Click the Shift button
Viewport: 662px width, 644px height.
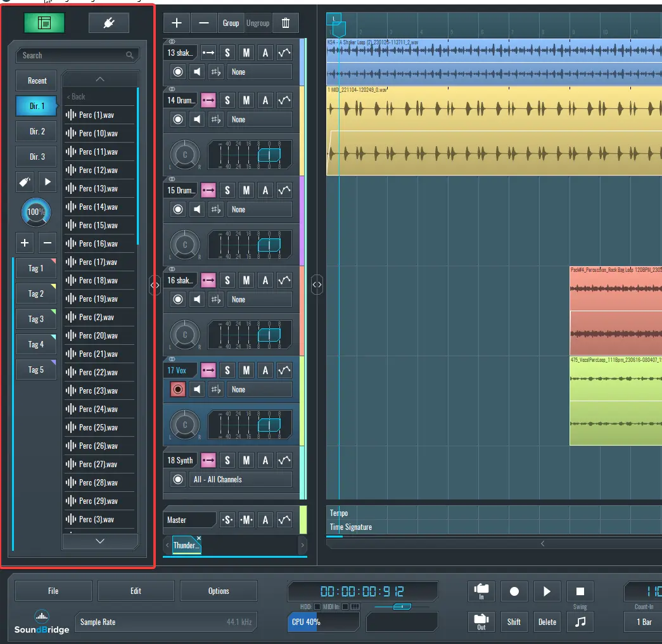514,622
